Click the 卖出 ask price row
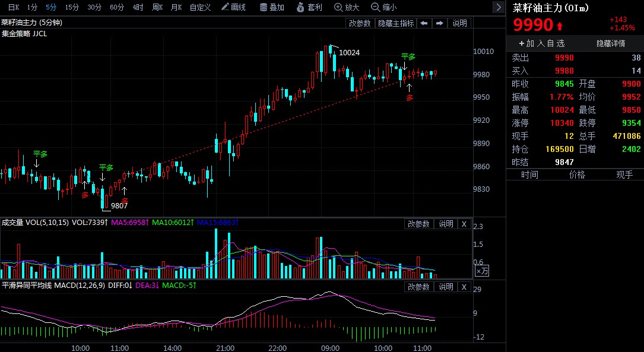 (x=576, y=58)
